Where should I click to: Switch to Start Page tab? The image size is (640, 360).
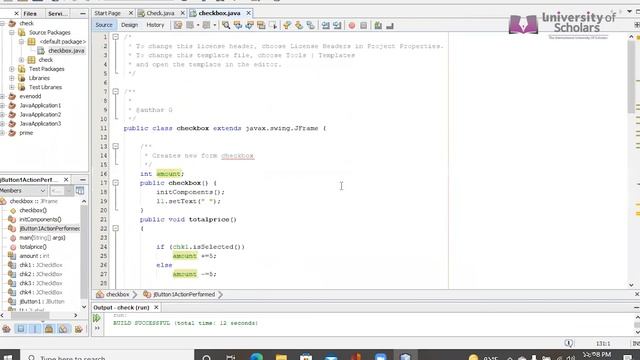click(x=108, y=13)
